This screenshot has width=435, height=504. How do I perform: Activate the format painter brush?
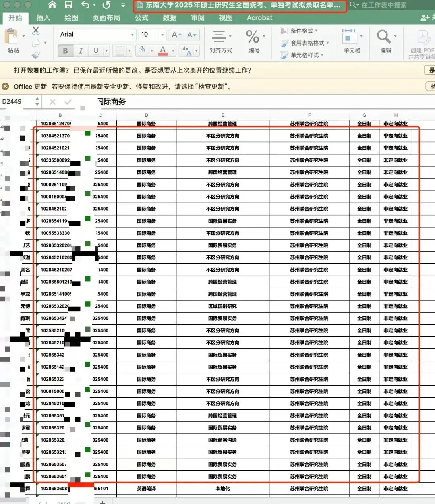point(36,55)
